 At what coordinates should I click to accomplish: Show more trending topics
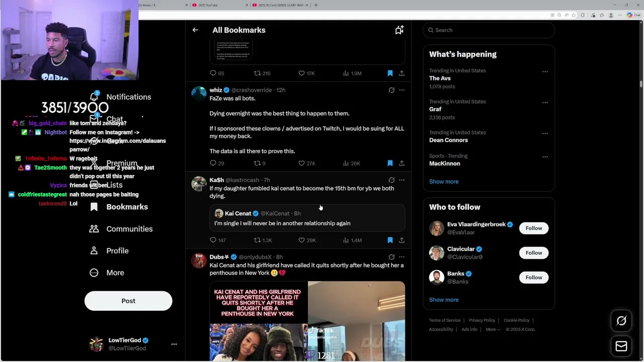coord(444,182)
